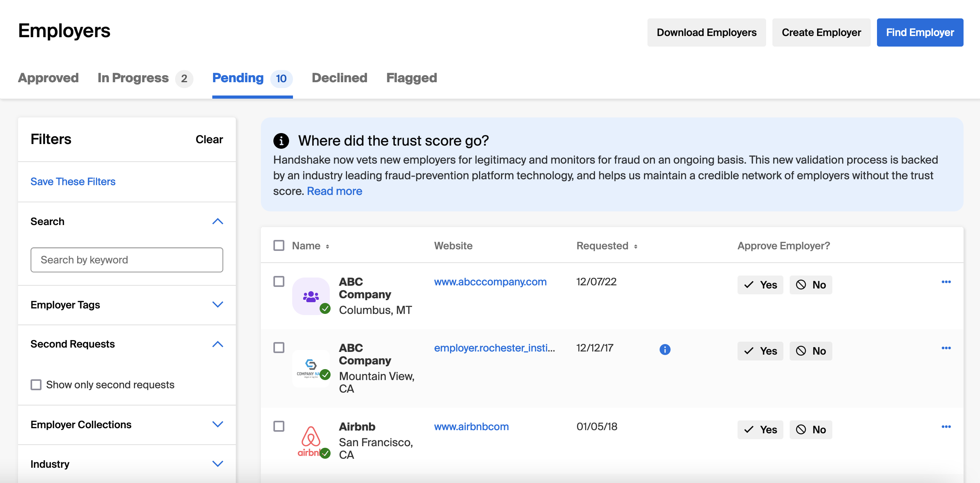The image size is (980, 483).
Task: Click Find Employer button
Action: 920,32
